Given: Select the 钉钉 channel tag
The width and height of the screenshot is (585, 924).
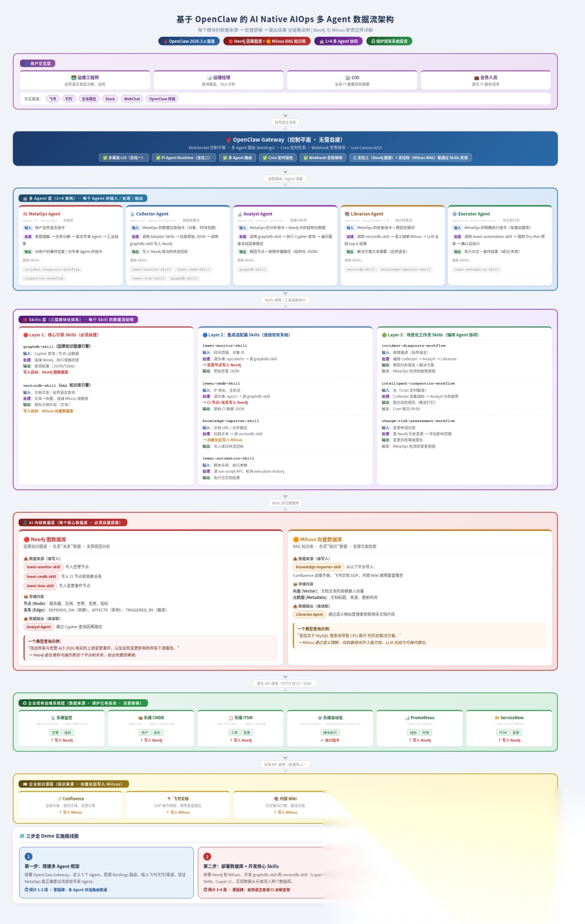Looking at the screenshot, I should 69,99.
